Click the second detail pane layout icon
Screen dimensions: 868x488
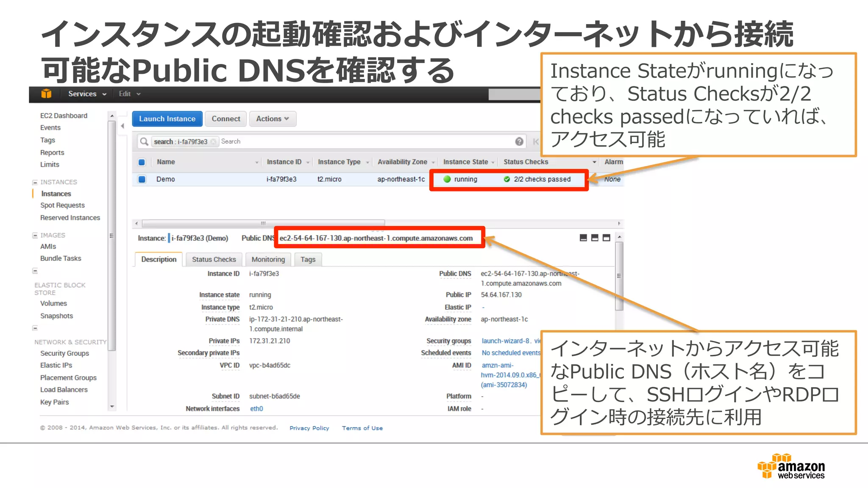click(x=595, y=238)
